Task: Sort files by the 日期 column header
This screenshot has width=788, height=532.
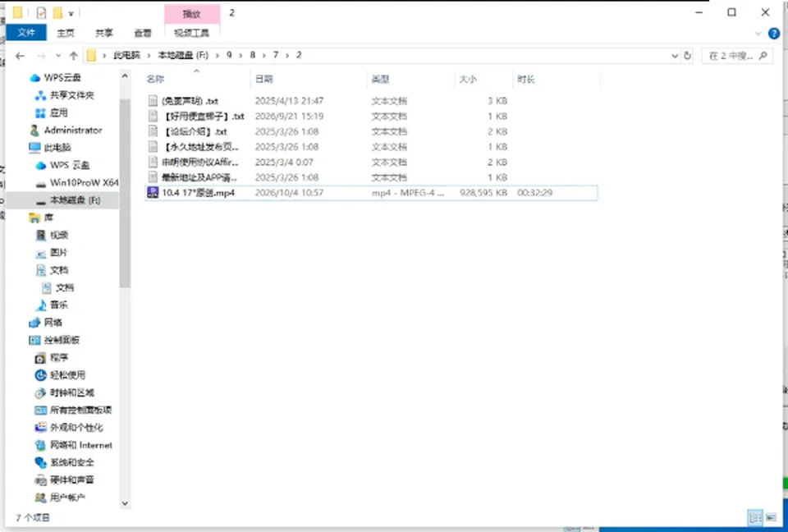Action: point(263,79)
